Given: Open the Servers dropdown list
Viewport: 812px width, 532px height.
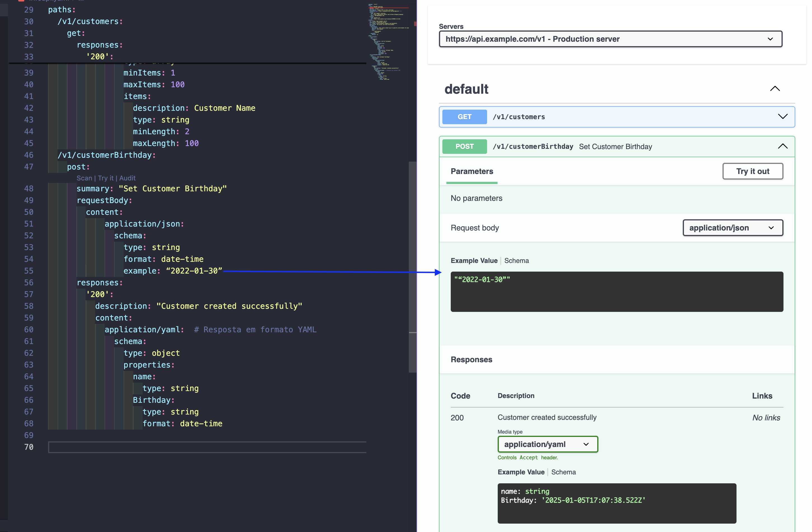Looking at the screenshot, I should point(610,39).
